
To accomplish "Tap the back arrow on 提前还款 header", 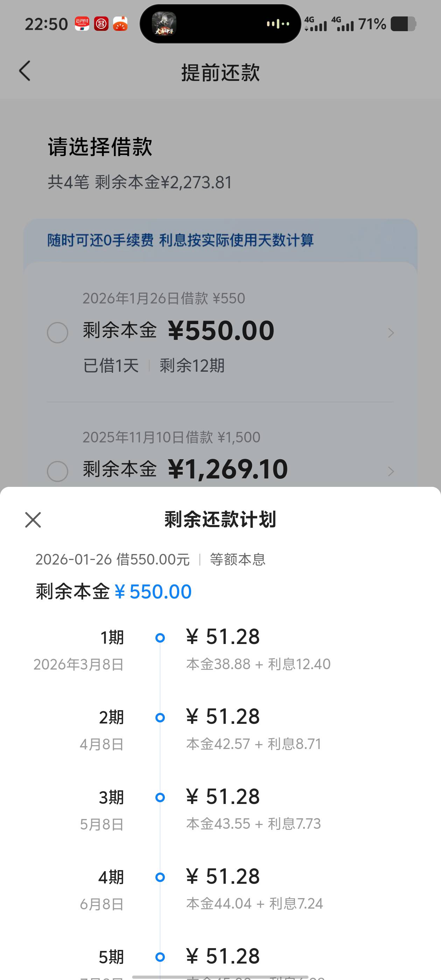I will click(x=25, y=71).
